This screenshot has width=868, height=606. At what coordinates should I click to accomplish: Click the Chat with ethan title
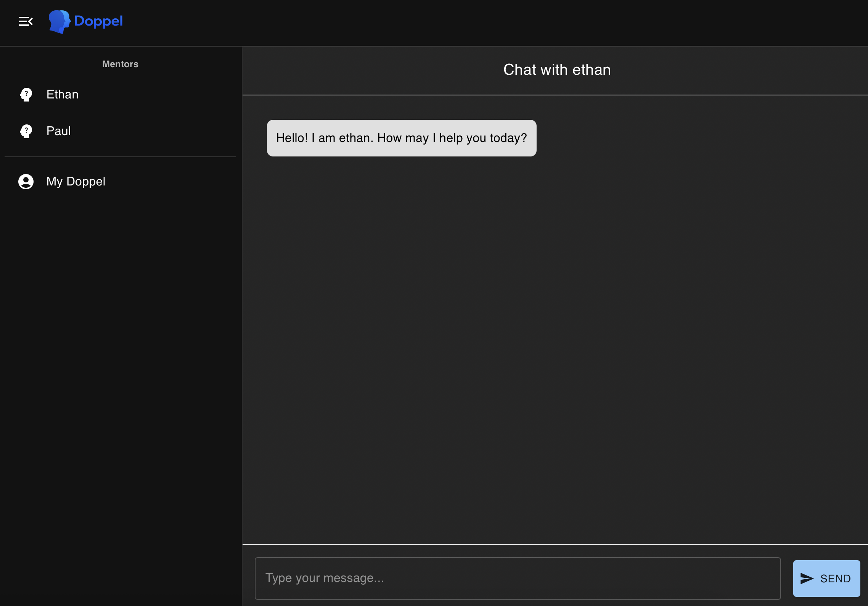557,70
